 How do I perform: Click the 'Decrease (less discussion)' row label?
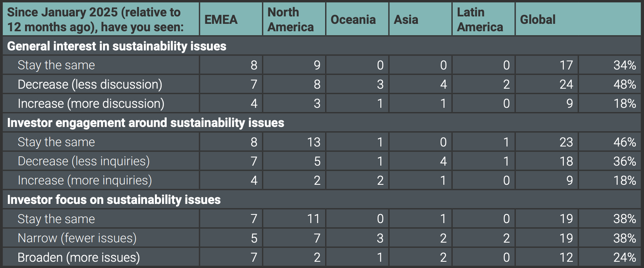pyautogui.click(x=90, y=84)
